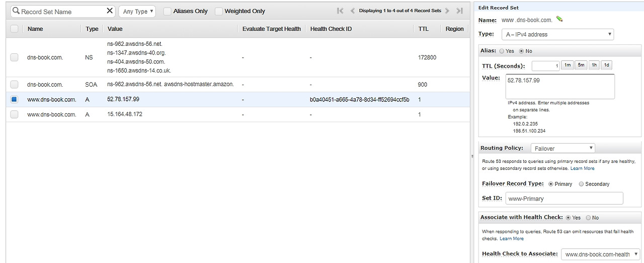The width and height of the screenshot is (644, 263).
Task: Click the 15.164.48.172 value cell
Action: pos(125,114)
